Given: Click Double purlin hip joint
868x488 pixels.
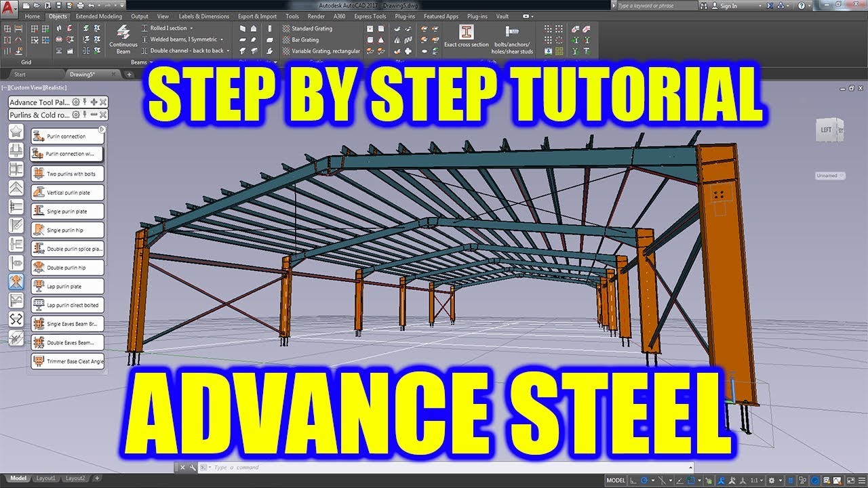Looking at the screenshot, I should (x=67, y=268).
